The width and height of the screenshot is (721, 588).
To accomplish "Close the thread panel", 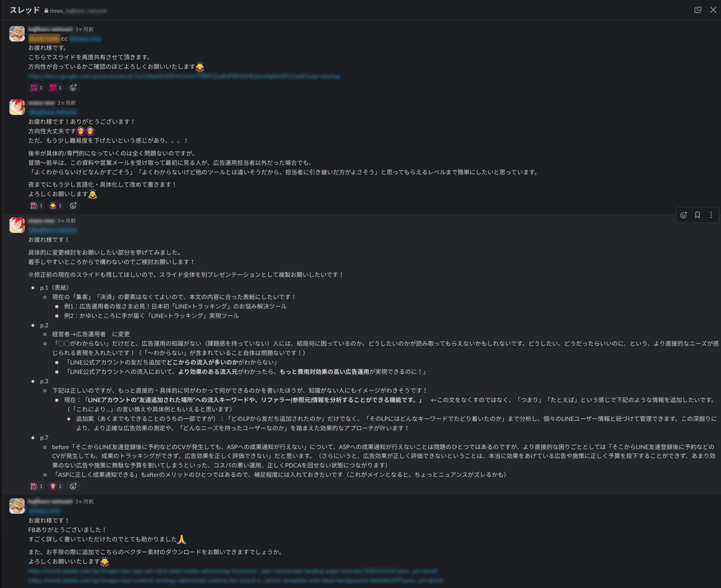I will tap(713, 10).
